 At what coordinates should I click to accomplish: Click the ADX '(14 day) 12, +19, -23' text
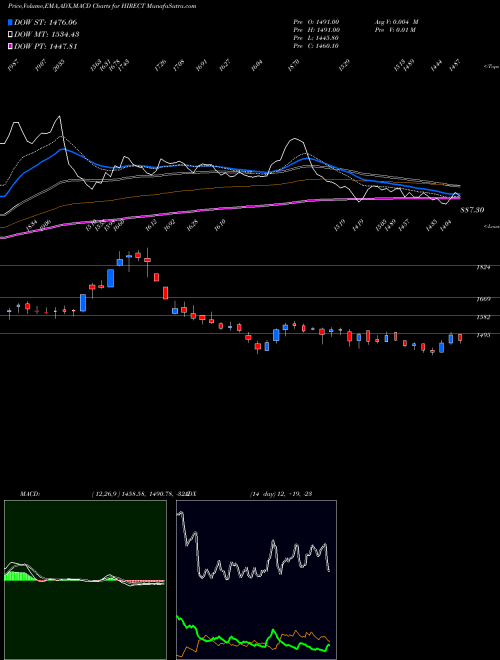281,494
